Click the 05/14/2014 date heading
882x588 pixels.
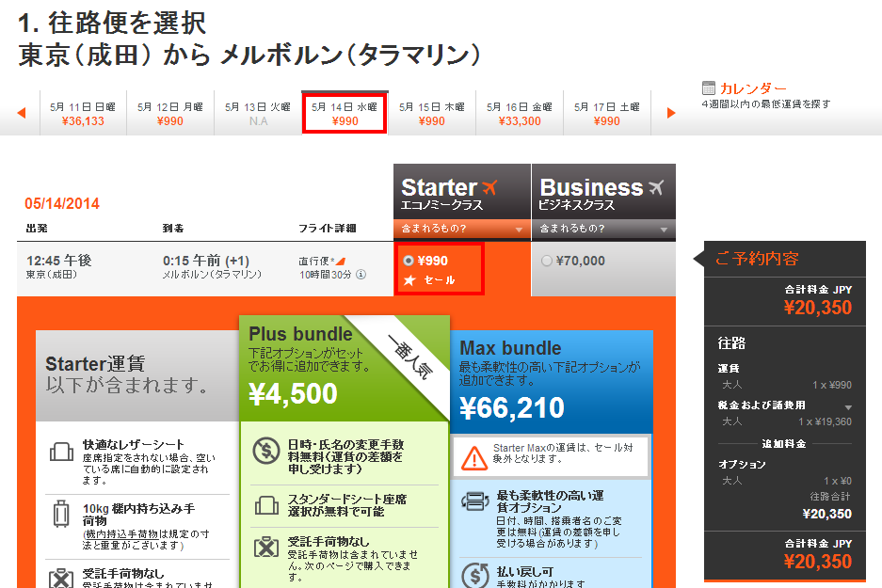point(62,203)
